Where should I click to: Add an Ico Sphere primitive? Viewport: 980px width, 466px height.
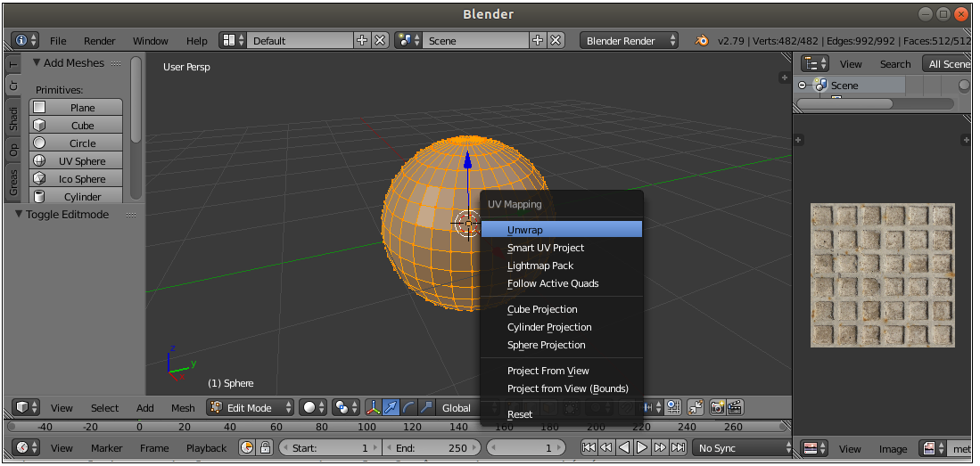pyautogui.click(x=76, y=179)
